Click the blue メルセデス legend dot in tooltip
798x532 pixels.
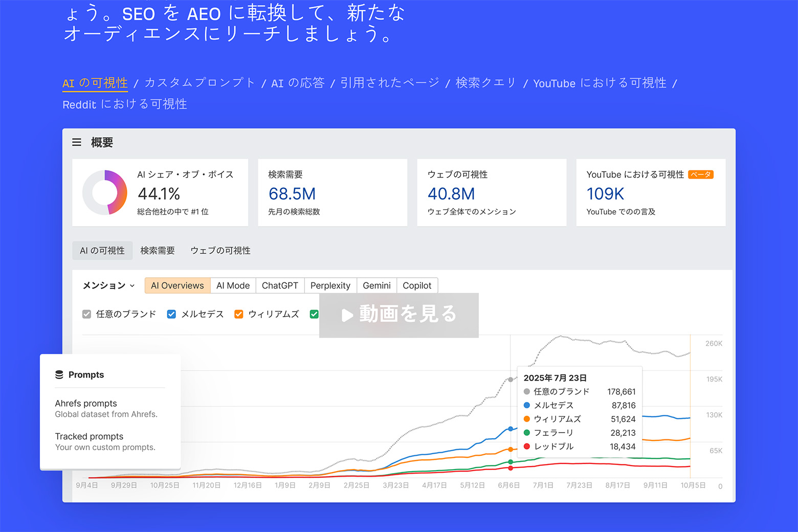527,405
